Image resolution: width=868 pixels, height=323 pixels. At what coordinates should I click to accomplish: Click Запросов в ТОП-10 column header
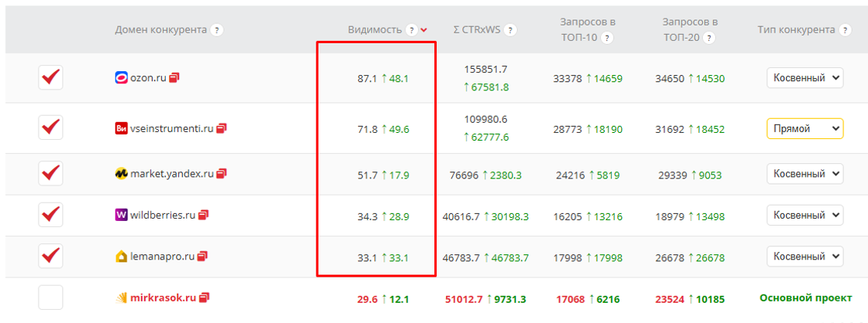coord(588,30)
